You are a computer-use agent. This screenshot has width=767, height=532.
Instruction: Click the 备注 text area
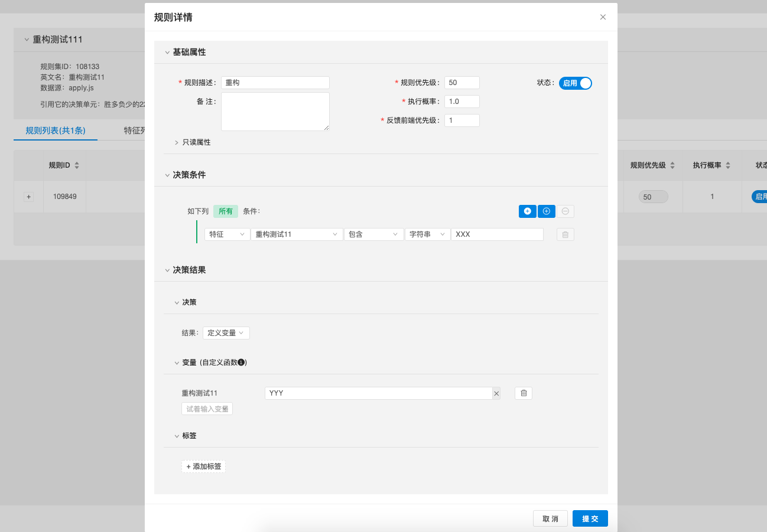tap(275, 112)
